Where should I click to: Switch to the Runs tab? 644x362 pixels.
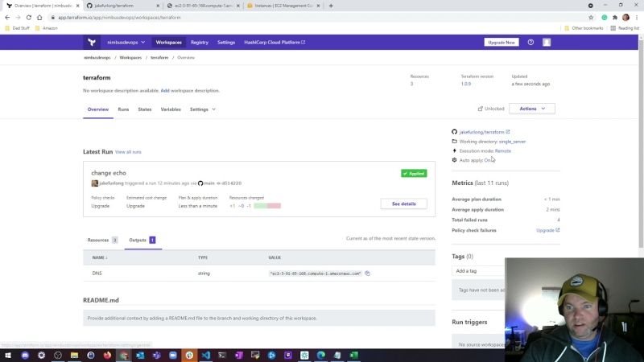click(123, 109)
